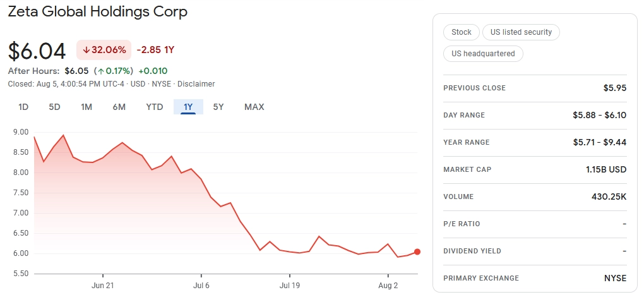Click the $5.71 - $9.44 year range value
Screen dimensions: 644x297
point(600,142)
